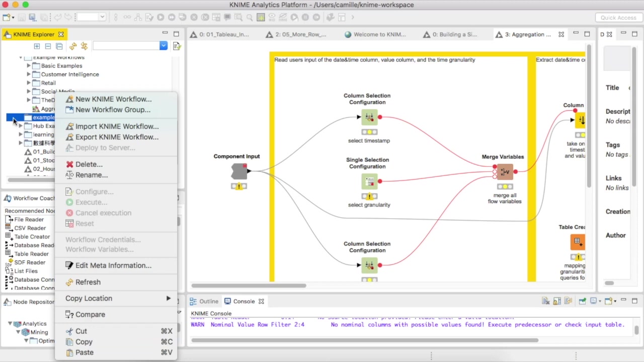Expand the Hub Examples folder
The height and width of the screenshot is (362, 644).
(21, 126)
